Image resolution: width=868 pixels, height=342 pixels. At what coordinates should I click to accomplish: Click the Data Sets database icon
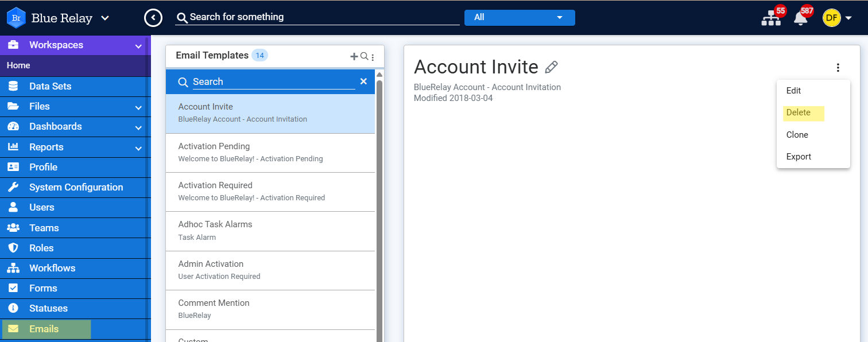coord(13,86)
